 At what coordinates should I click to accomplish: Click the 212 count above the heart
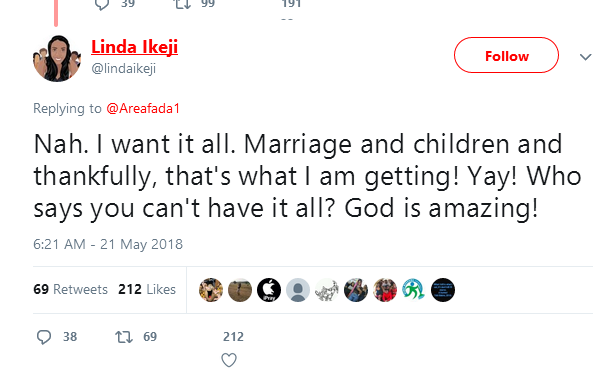233,337
